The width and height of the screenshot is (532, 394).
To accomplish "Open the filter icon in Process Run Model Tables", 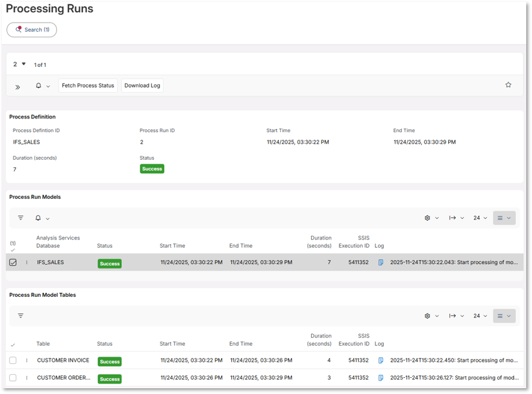I will 21,315.
